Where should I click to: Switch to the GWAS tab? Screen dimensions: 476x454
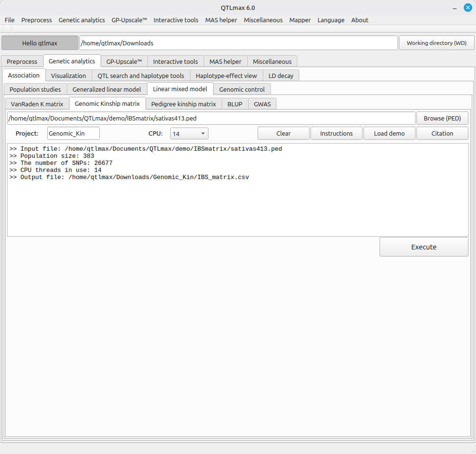(262, 104)
